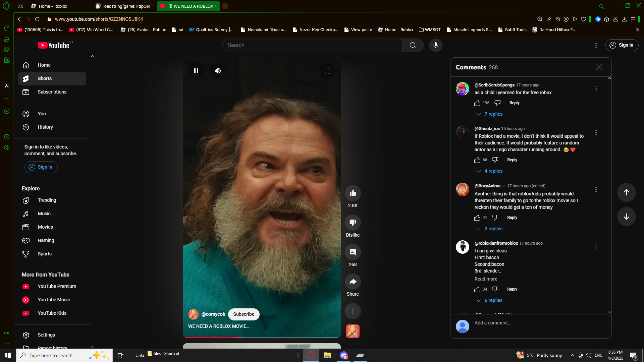Like the Short with thumbs up
This screenshot has height=362, width=644.
click(x=353, y=193)
